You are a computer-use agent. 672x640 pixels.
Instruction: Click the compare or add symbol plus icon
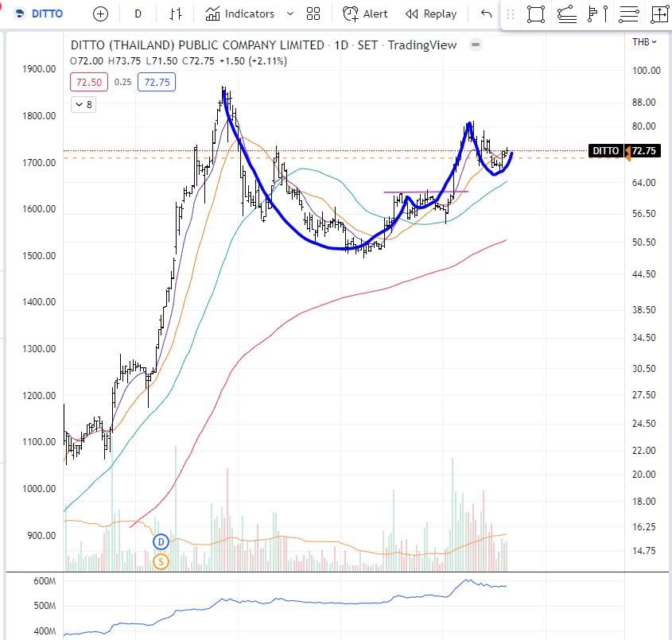coord(100,14)
